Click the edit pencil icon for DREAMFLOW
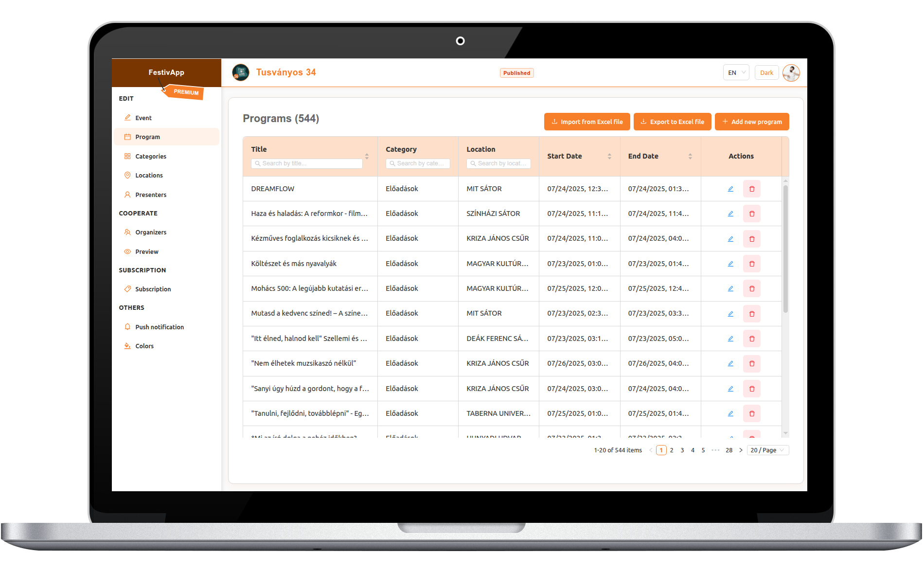This screenshot has height=571, width=924. click(730, 189)
